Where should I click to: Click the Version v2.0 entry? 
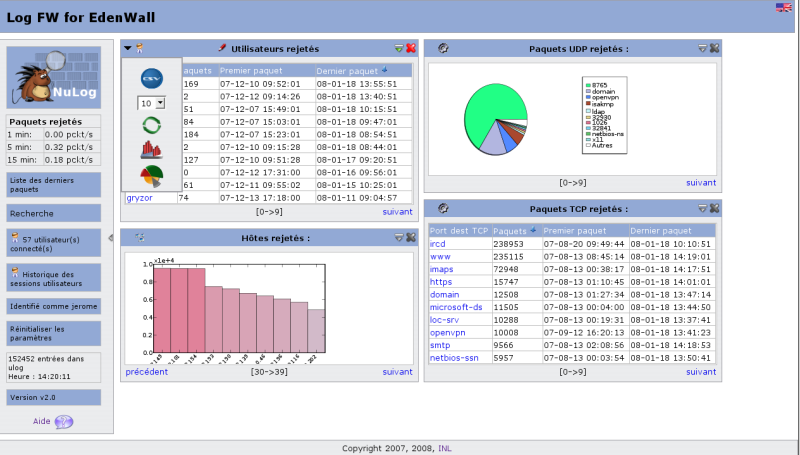(54, 397)
